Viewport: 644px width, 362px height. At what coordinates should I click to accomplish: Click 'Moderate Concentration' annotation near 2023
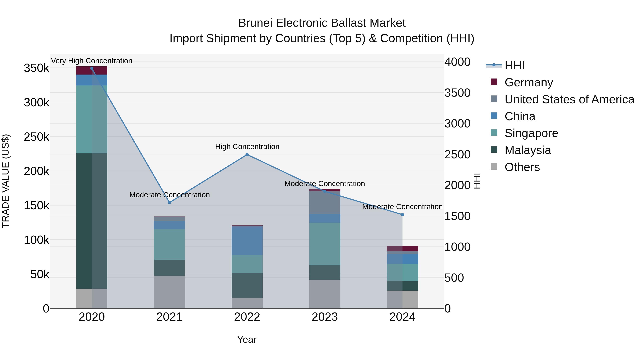click(x=325, y=184)
